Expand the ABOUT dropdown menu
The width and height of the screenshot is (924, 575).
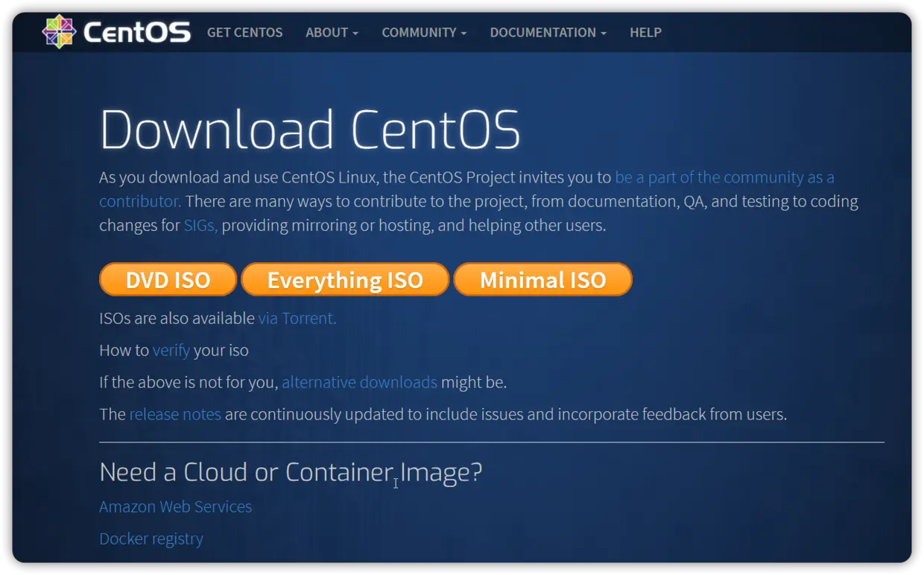(x=332, y=33)
